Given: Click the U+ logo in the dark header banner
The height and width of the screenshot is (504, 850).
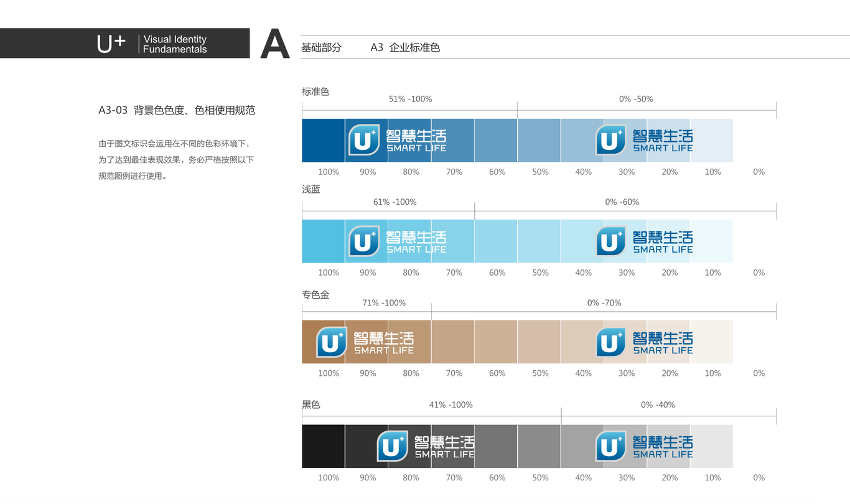Looking at the screenshot, I should (x=111, y=44).
